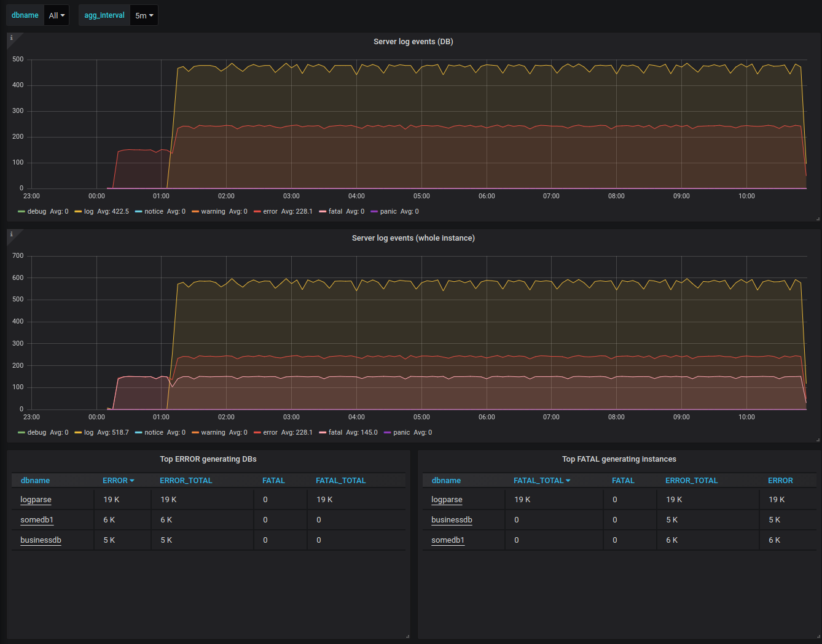Click yellow log series marker in DB panel legend

coord(78,212)
